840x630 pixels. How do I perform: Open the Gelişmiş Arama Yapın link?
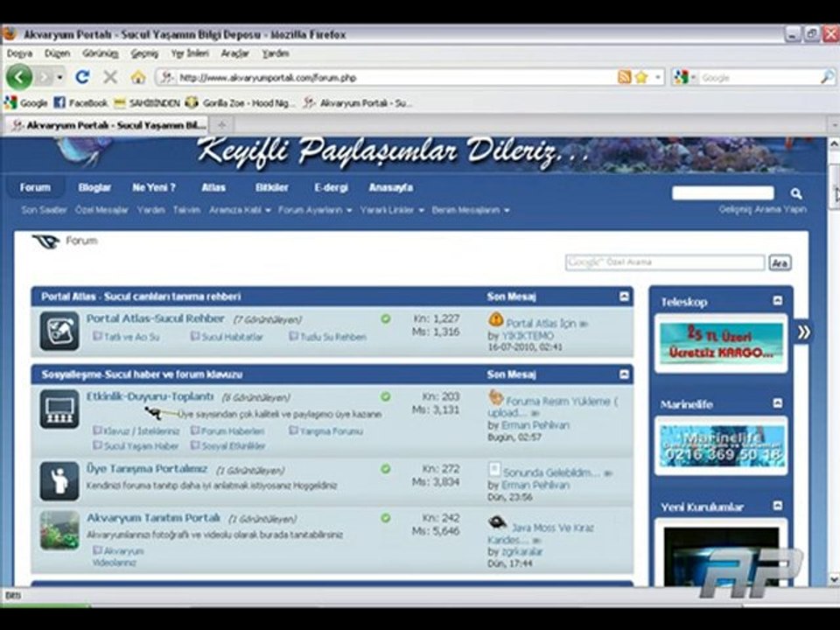coord(762,209)
